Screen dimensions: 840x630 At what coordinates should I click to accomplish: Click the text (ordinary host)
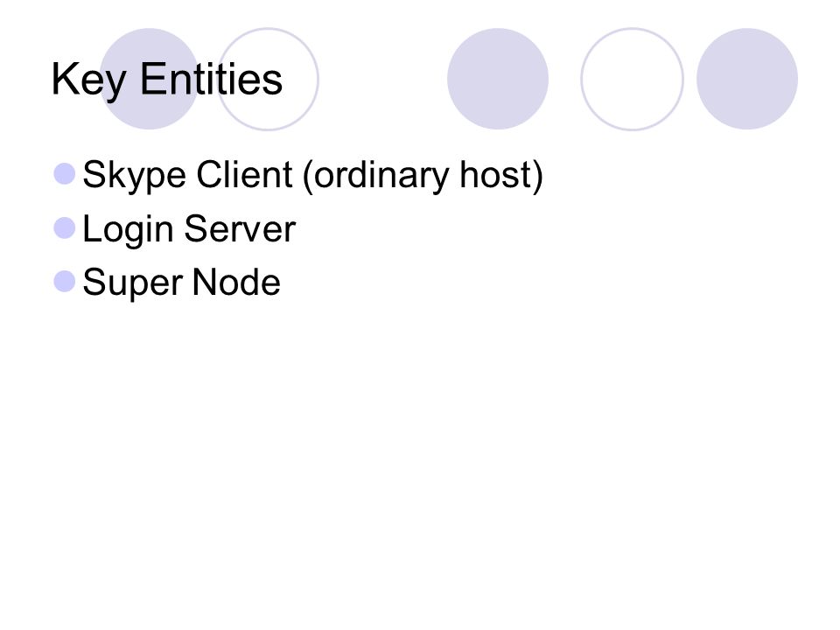tap(423, 176)
